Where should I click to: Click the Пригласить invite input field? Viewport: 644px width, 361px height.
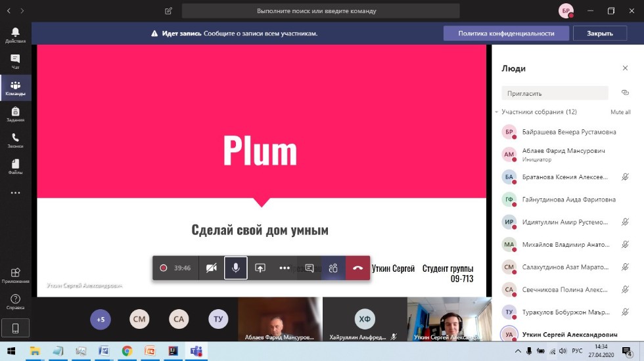tap(555, 93)
